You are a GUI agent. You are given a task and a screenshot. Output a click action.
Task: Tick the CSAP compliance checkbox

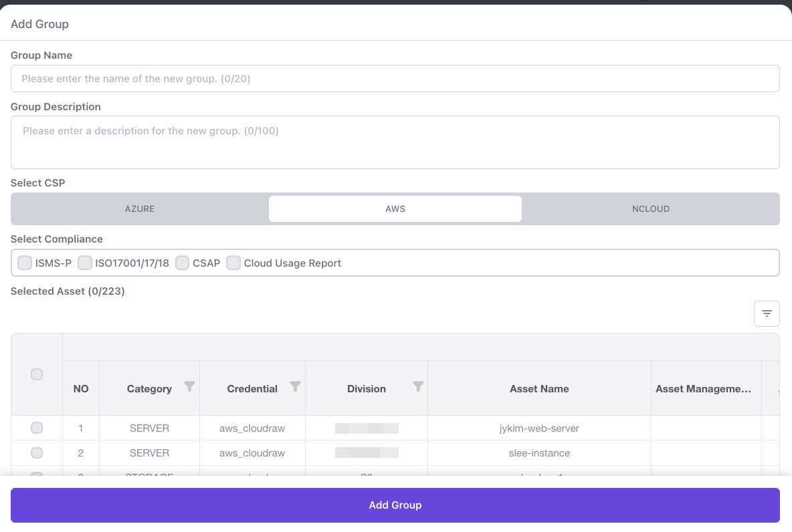click(183, 263)
